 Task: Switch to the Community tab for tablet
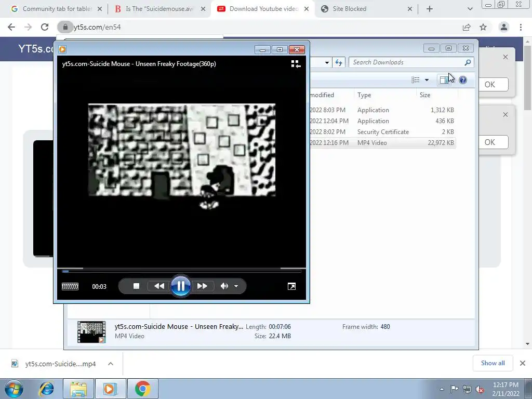[57, 9]
